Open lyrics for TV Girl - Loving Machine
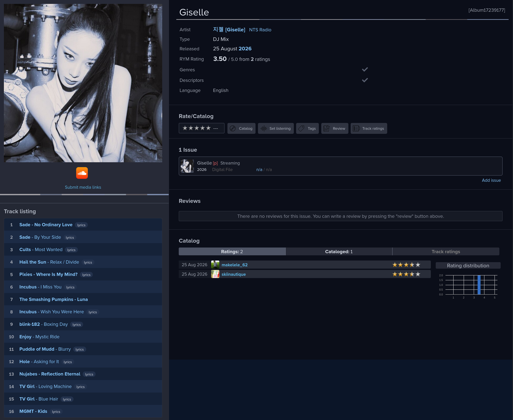513x420 pixels. (81, 387)
